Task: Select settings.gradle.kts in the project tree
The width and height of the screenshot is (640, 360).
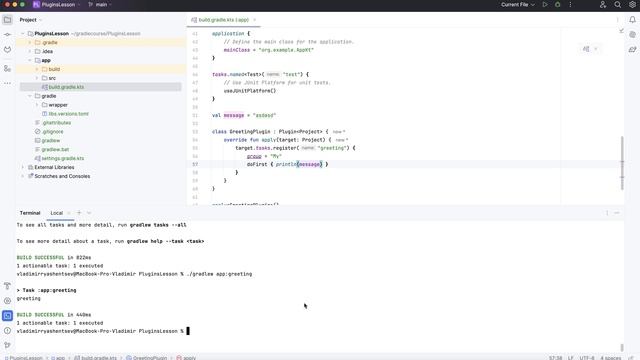Action: [62, 158]
